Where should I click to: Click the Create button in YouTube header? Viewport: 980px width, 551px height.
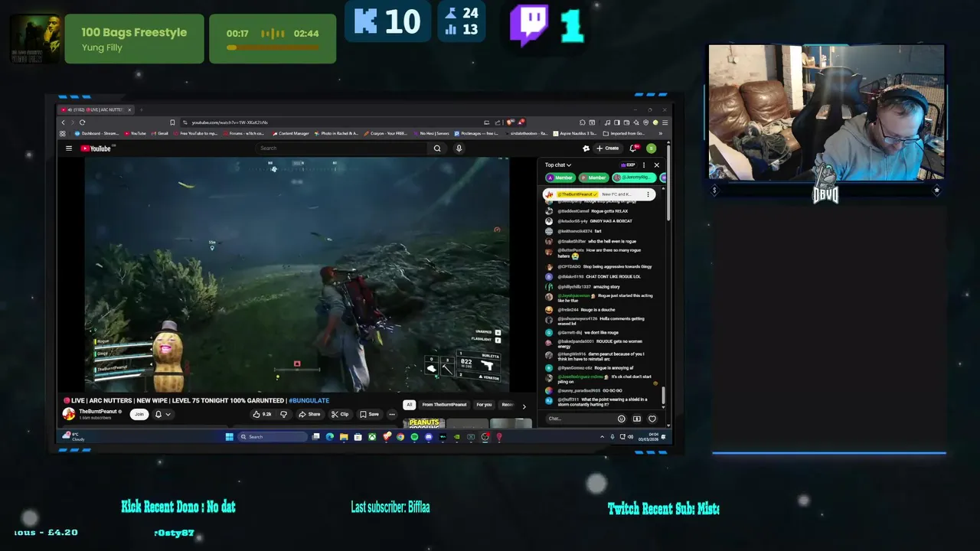(x=608, y=148)
